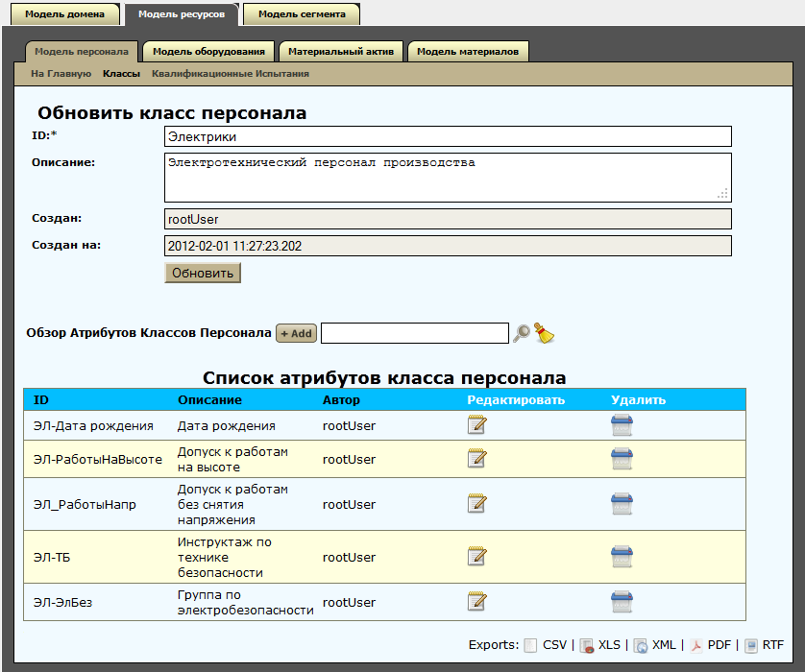This screenshot has width=805, height=672.
Task: Click the Дата рождения description cell
Action: [227, 426]
